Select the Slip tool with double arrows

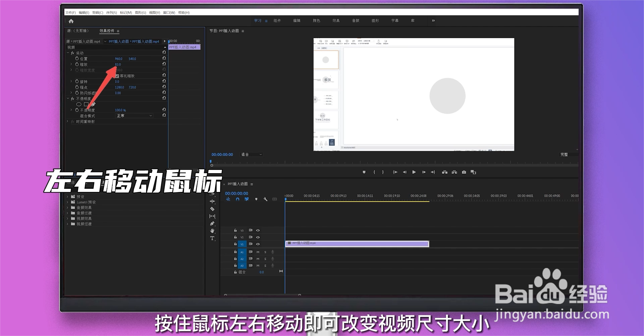pos(212,216)
